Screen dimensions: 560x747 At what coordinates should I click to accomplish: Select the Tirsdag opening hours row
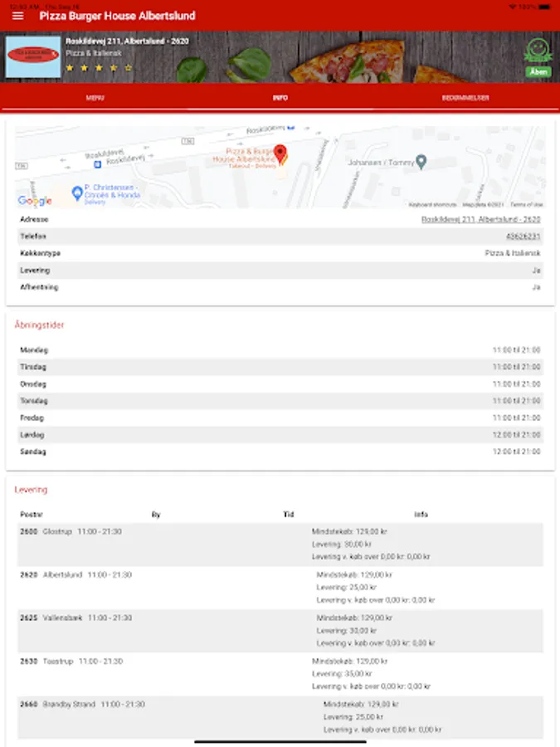click(280, 367)
